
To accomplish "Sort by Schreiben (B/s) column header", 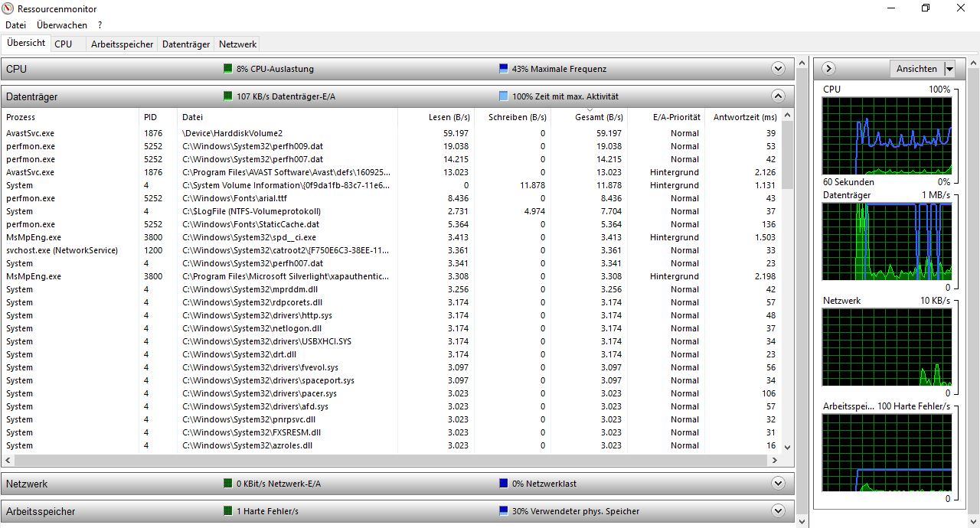I will pos(512,117).
